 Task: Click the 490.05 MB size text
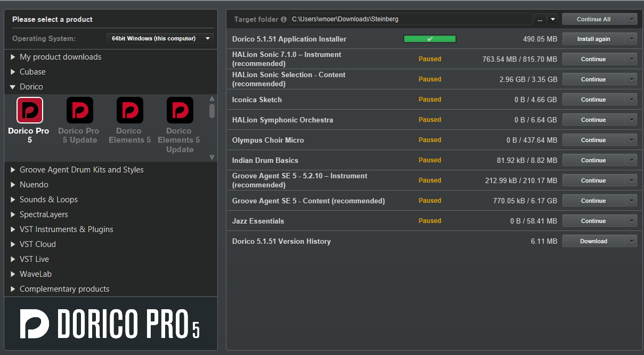click(x=540, y=39)
